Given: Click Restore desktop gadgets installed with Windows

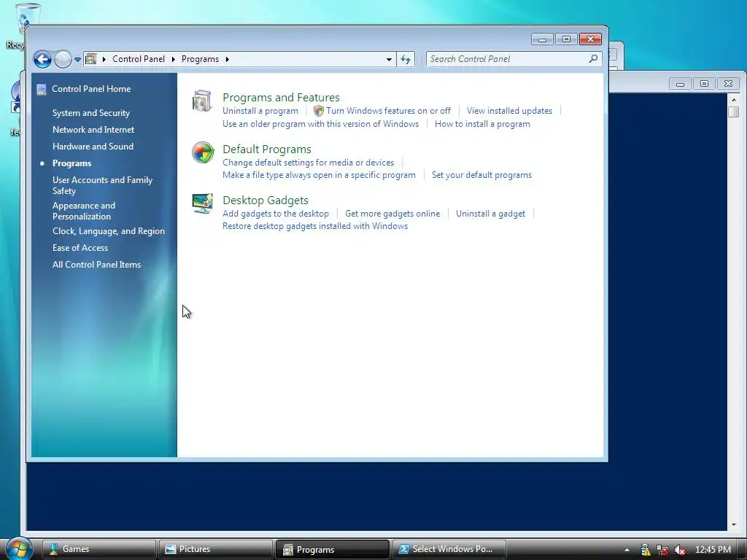Looking at the screenshot, I should click(x=315, y=226).
